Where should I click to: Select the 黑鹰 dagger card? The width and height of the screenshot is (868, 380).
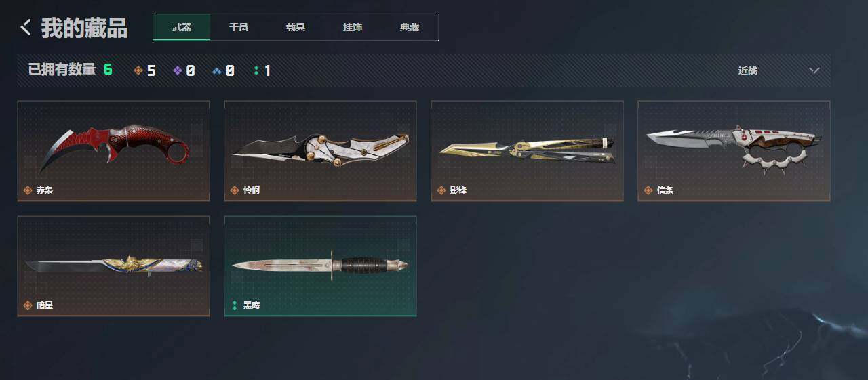pos(320,266)
